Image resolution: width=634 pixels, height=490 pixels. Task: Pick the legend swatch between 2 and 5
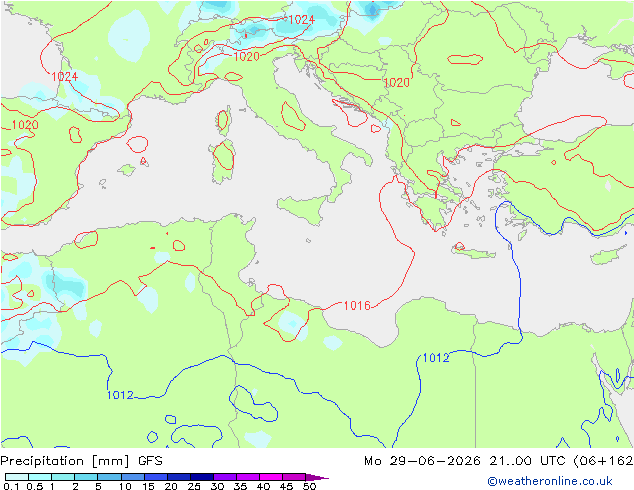click(x=86, y=477)
